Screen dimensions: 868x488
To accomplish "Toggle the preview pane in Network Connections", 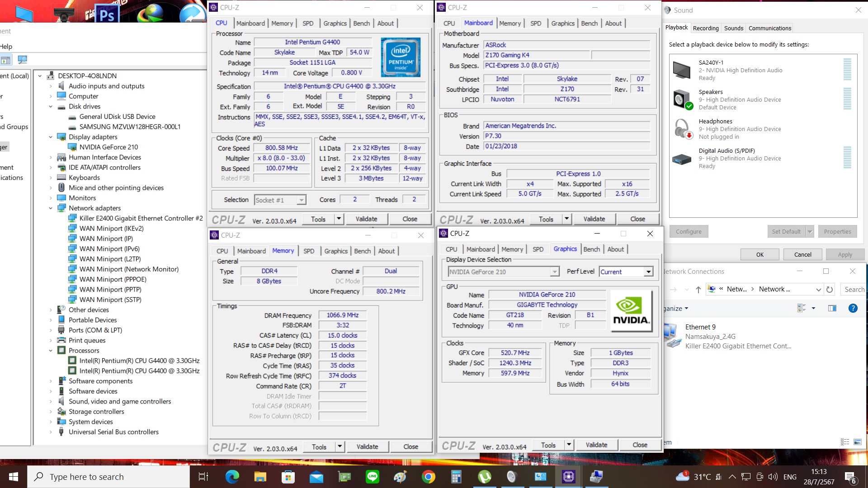I will pos(832,308).
